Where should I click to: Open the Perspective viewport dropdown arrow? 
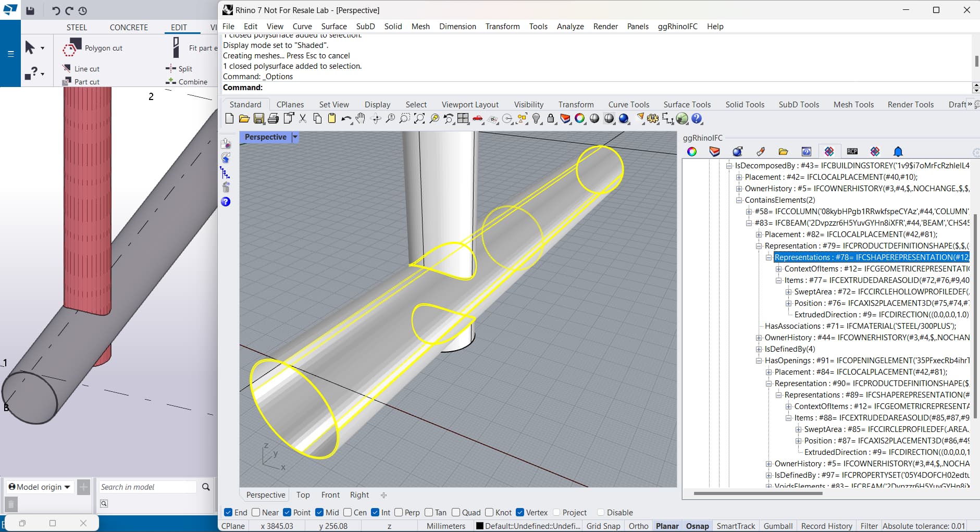295,137
